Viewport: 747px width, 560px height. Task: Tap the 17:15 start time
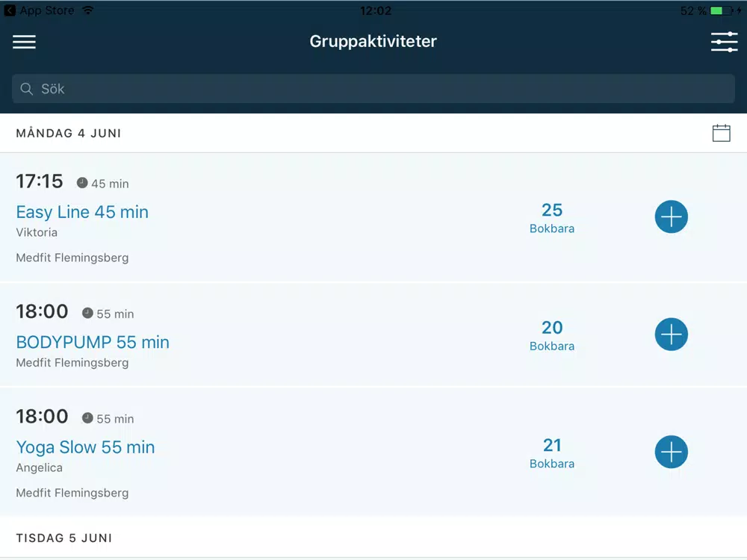click(x=40, y=181)
